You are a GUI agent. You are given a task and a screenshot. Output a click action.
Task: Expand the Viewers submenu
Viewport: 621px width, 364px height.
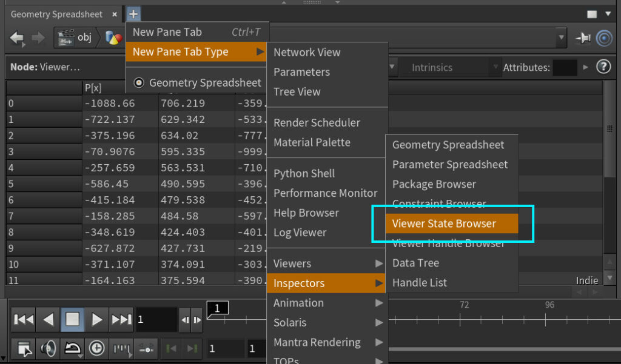point(327,263)
